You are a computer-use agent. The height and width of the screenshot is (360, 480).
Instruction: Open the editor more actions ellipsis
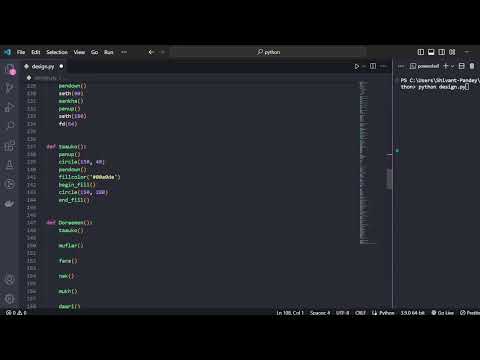384,66
